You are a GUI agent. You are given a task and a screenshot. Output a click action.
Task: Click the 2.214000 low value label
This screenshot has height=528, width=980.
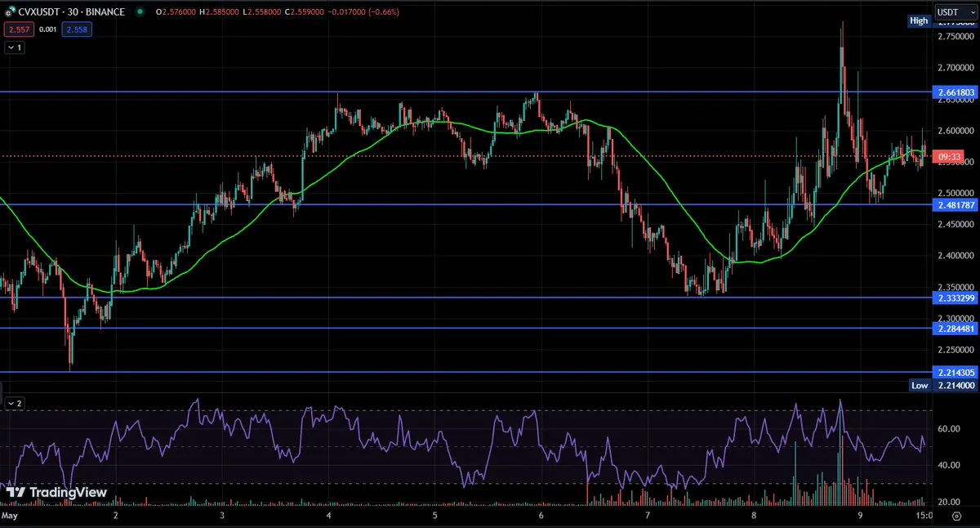(x=955, y=385)
